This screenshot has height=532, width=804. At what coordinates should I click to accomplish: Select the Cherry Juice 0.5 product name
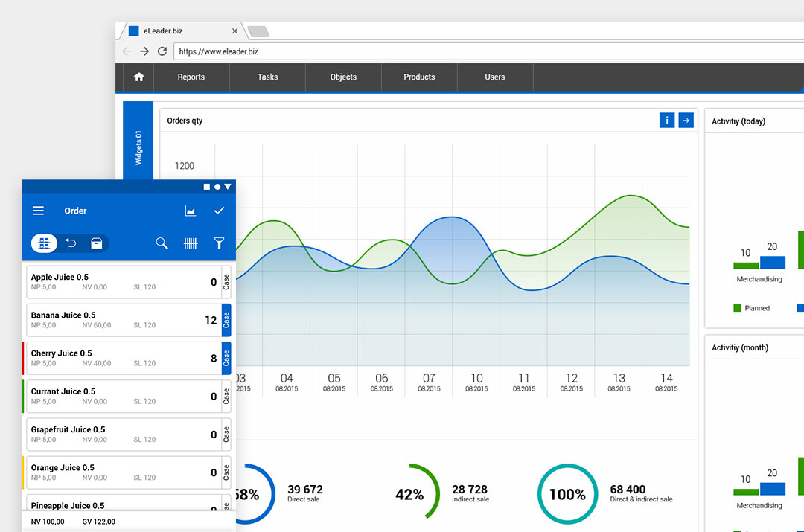[62, 353]
